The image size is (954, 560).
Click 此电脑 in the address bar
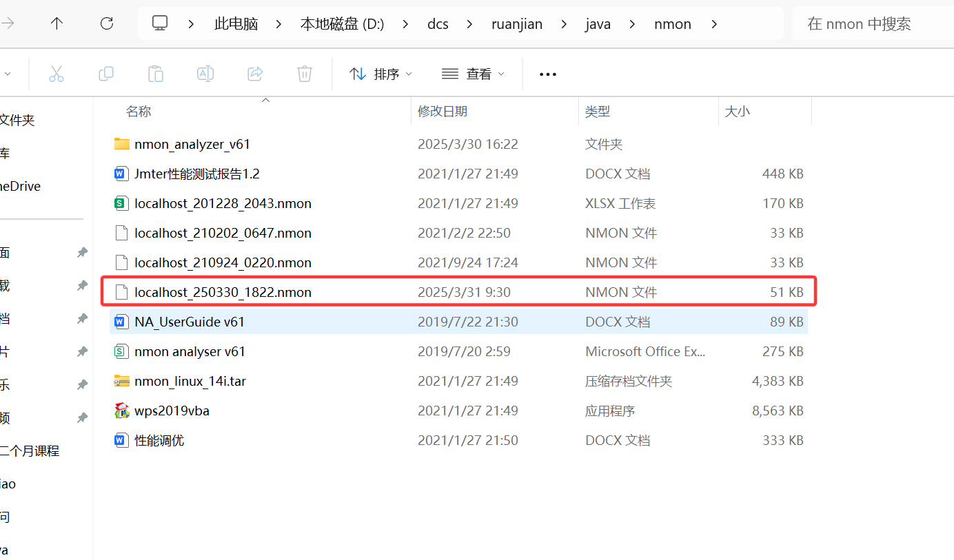point(236,24)
